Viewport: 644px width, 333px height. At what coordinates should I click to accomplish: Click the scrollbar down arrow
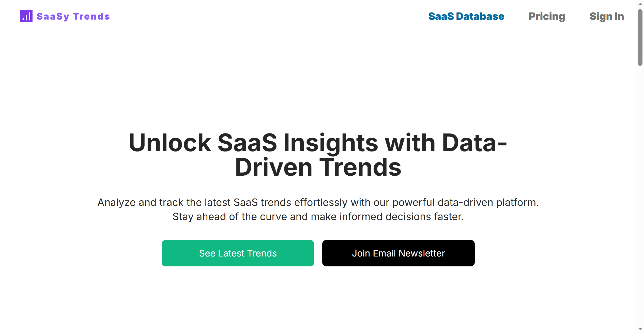coord(640,329)
